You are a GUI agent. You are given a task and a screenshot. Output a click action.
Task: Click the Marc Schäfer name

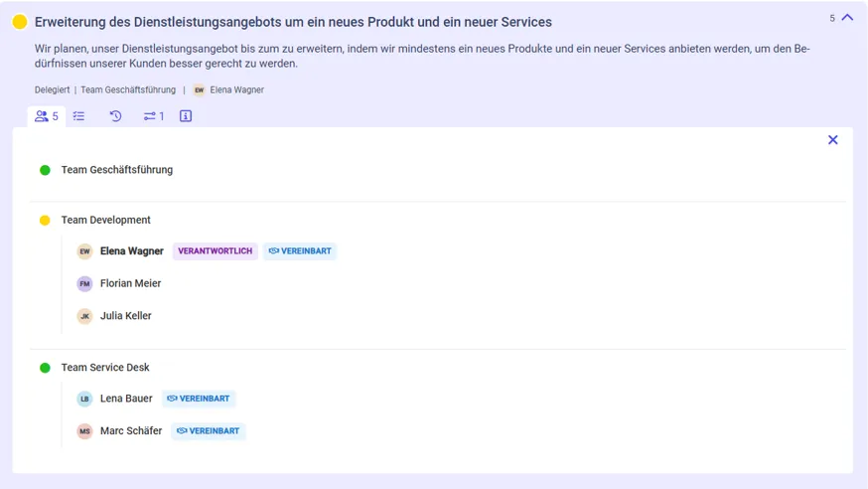pos(131,430)
